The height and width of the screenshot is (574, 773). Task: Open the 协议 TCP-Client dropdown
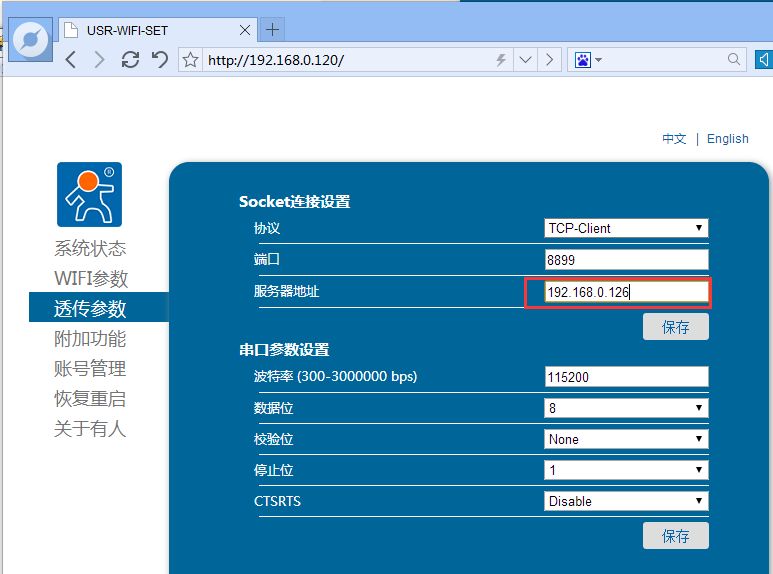(x=626, y=228)
